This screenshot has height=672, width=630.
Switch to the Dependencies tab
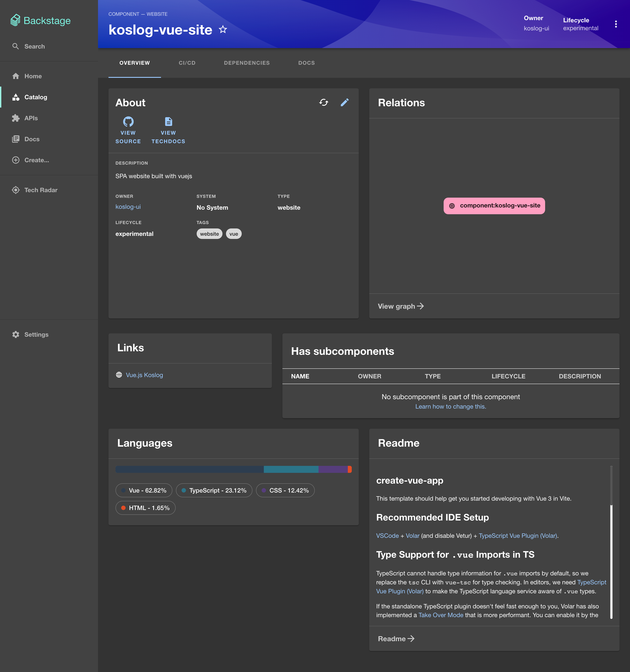click(247, 63)
